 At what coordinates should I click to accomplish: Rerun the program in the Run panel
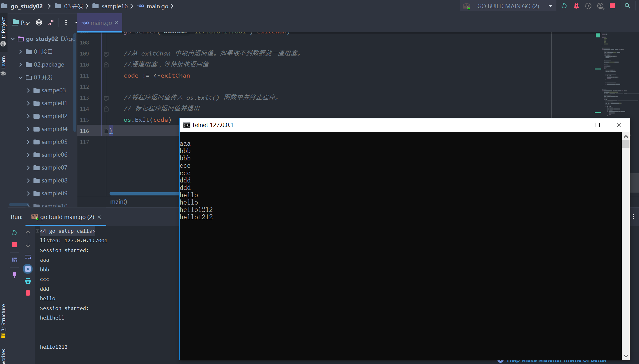pyautogui.click(x=14, y=232)
